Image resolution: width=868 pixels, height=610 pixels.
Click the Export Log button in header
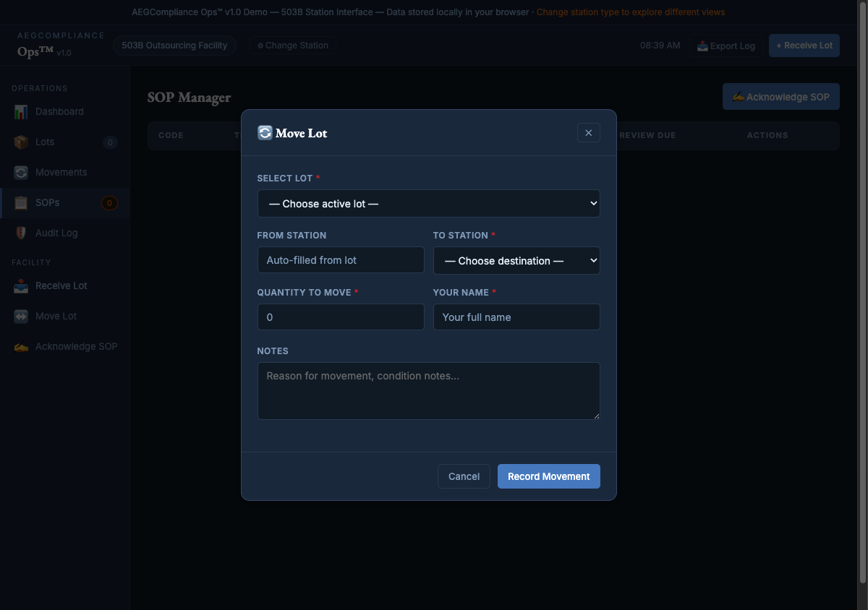coord(726,46)
